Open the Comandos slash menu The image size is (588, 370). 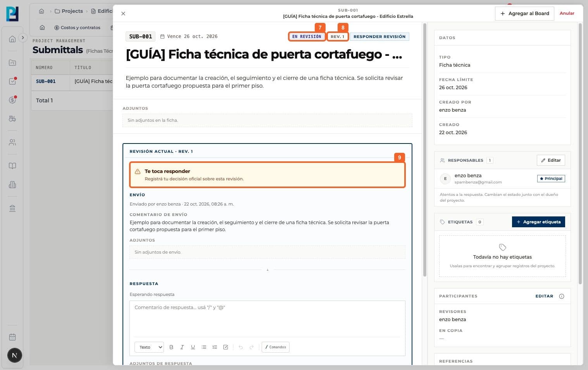tap(276, 347)
